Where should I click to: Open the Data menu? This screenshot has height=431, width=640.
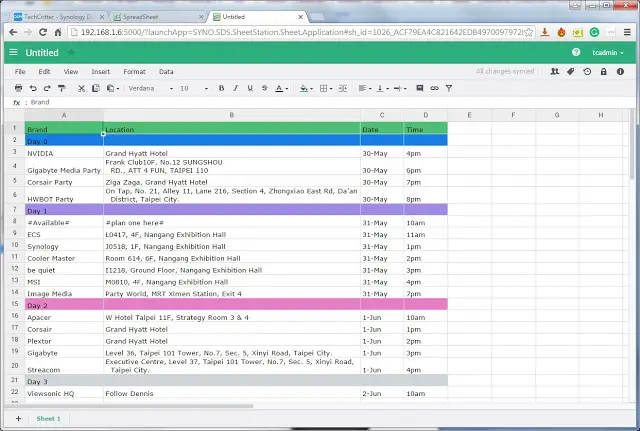[x=166, y=71]
